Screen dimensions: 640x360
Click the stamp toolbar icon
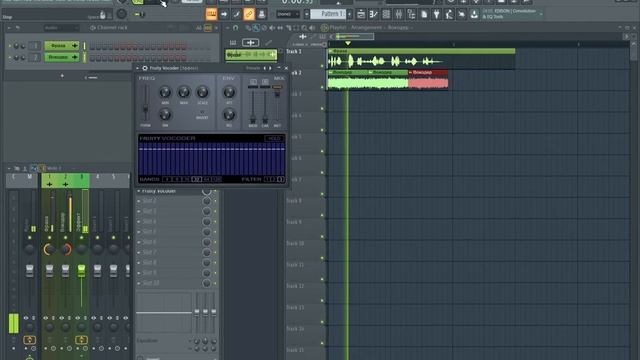(x=262, y=14)
